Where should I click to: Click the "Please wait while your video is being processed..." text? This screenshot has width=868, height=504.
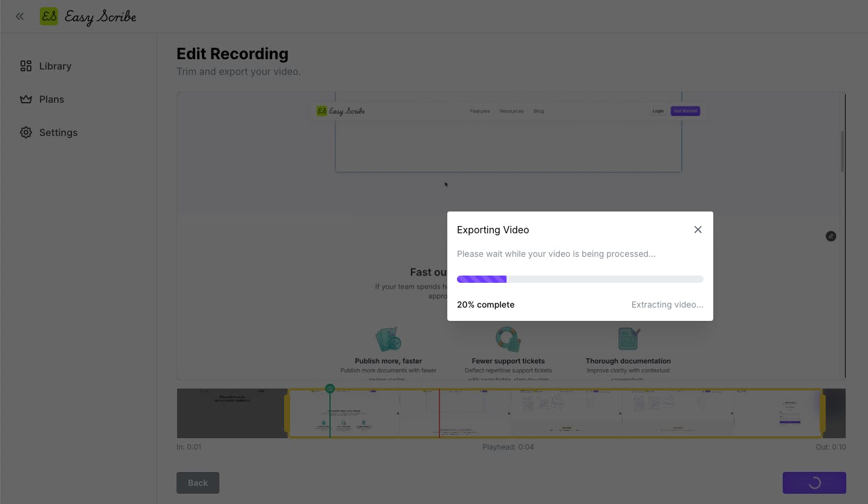pos(556,254)
